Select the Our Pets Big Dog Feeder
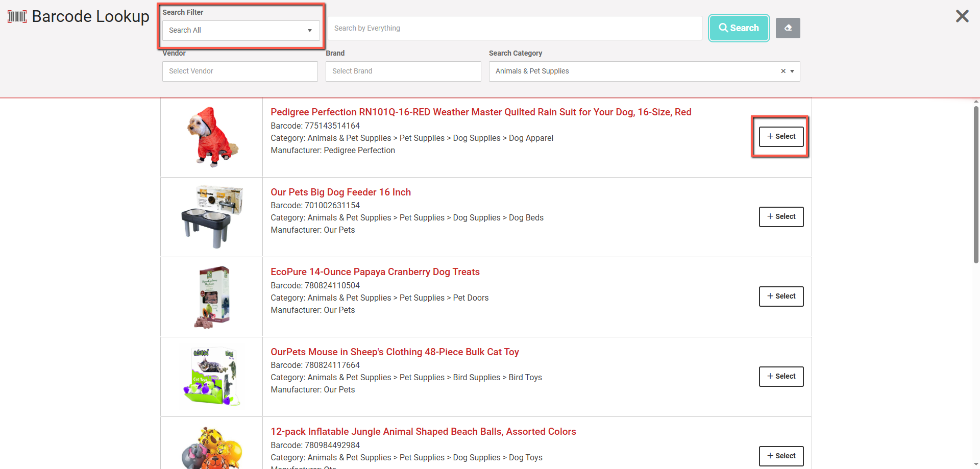980x469 pixels. (781, 217)
